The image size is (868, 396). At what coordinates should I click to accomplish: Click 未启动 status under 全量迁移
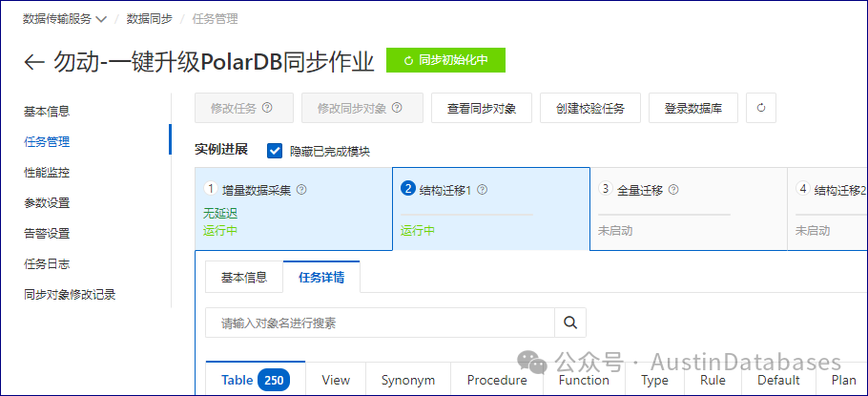[615, 230]
